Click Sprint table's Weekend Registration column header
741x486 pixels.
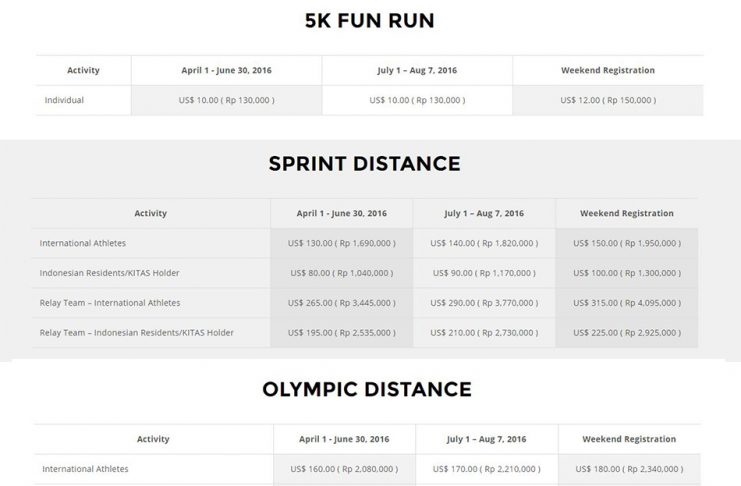pos(627,213)
